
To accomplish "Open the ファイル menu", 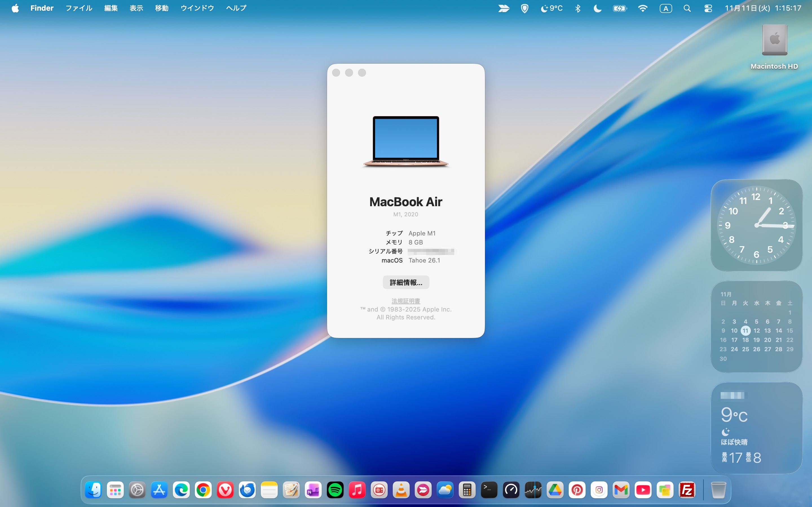I will pyautogui.click(x=78, y=8).
